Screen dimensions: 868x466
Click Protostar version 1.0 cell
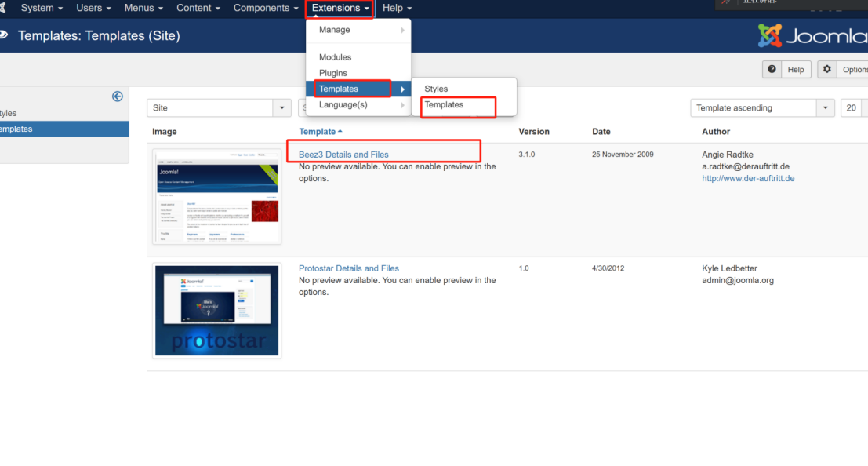tap(524, 268)
